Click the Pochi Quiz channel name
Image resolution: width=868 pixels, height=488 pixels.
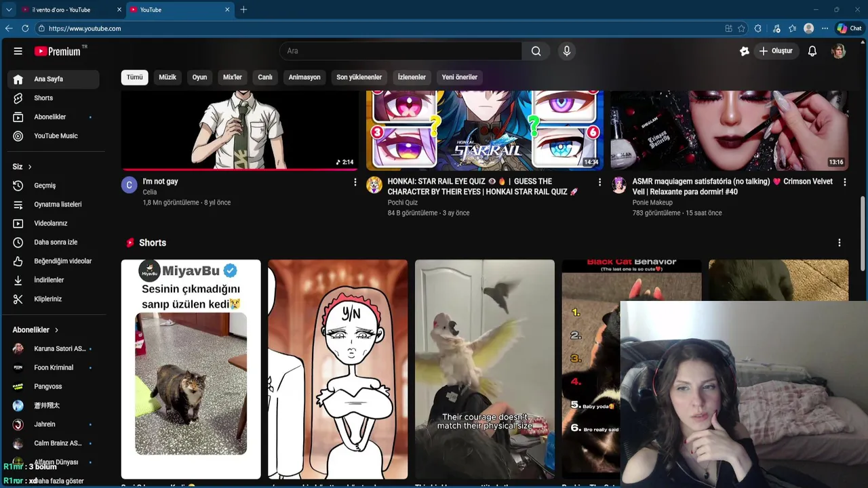[x=403, y=203]
